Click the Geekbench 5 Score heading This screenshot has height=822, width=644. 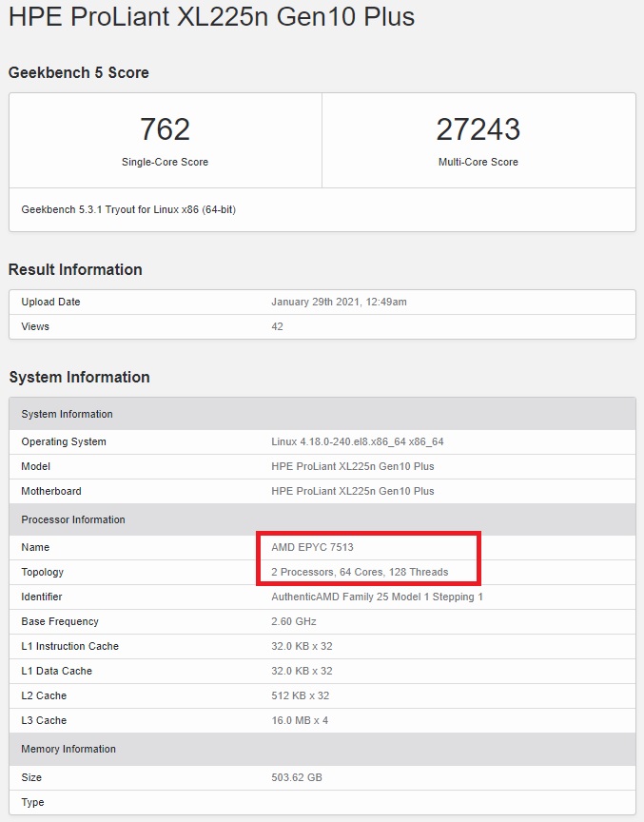79,72
